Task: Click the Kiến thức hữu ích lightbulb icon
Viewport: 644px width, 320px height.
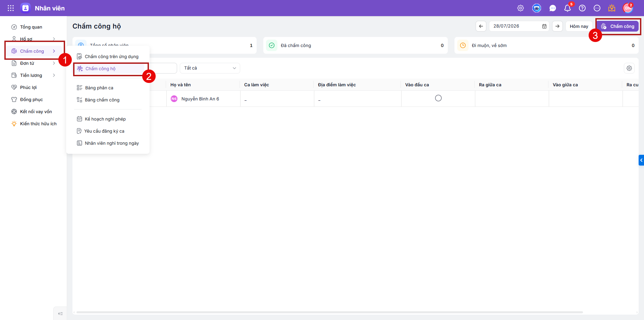Action: pyautogui.click(x=14, y=124)
